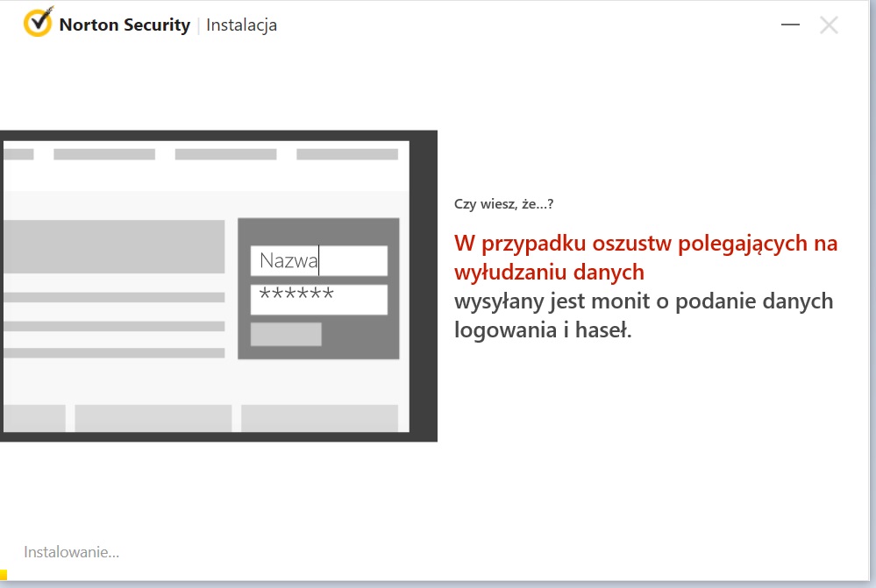
Task: Minimize the Norton installer window
Action: click(x=790, y=25)
